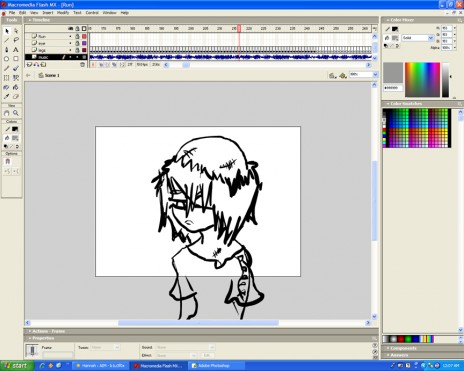Select the Free Transform tool

point(6,78)
